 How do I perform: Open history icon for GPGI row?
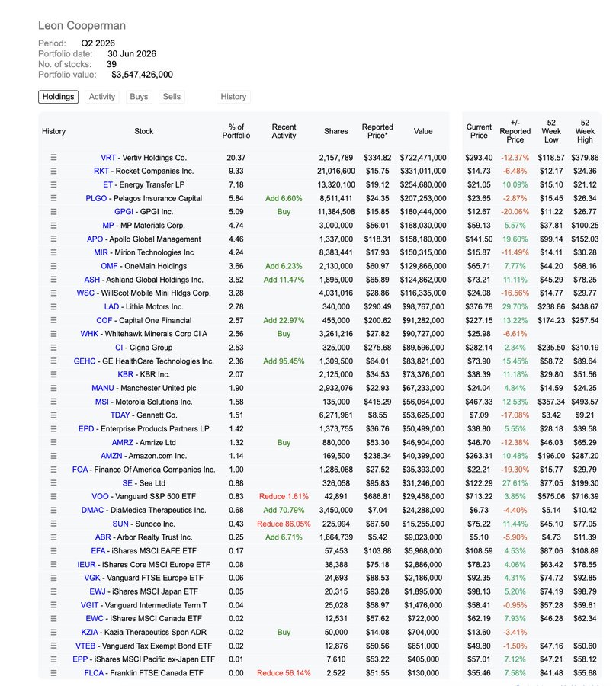tap(53, 212)
